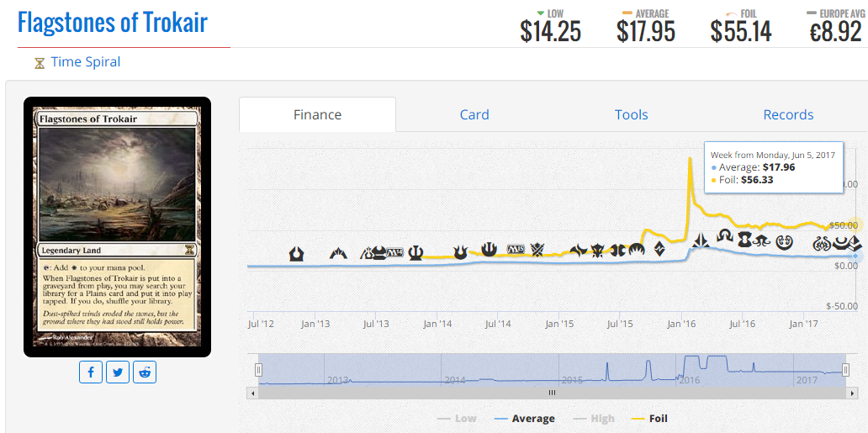The width and height of the screenshot is (868, 433).
Task: Click the Jul '12 axis label
Action: tap(261, 323)
